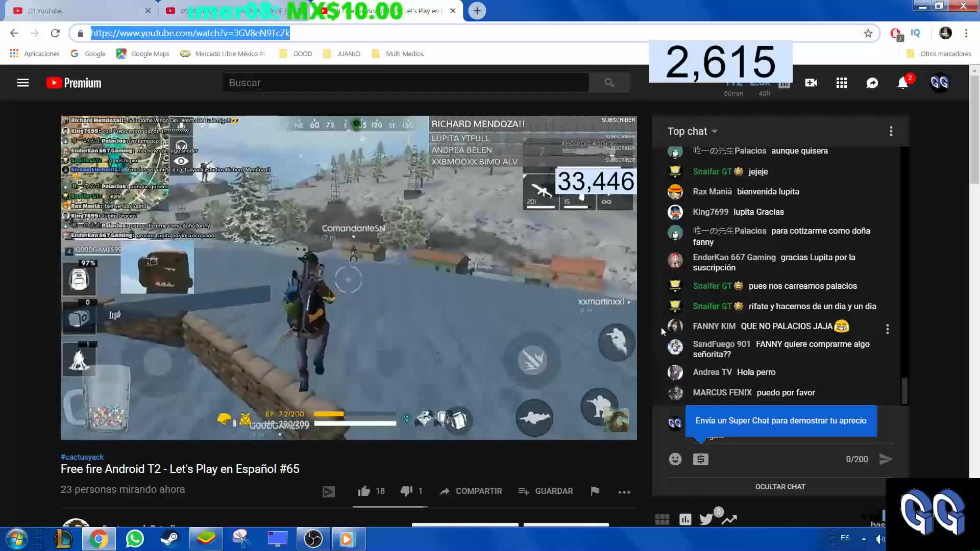
Task: Launch WhatsApp from the taskbar
Action: [x=134, y=538]
